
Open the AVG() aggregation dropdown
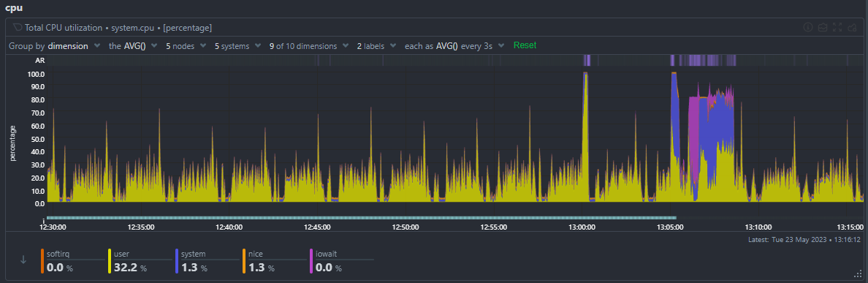click(133, 46)
